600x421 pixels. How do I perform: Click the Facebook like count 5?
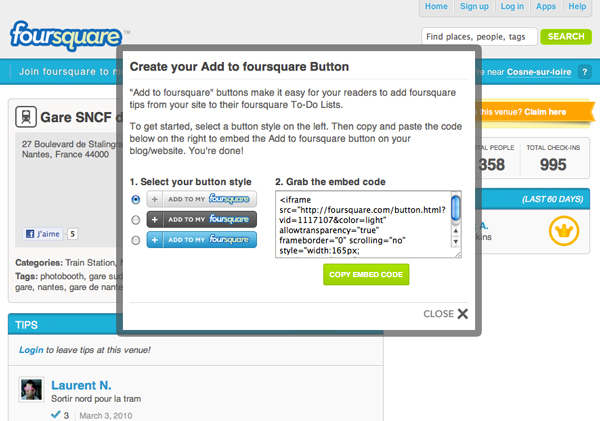pos(72,234)
